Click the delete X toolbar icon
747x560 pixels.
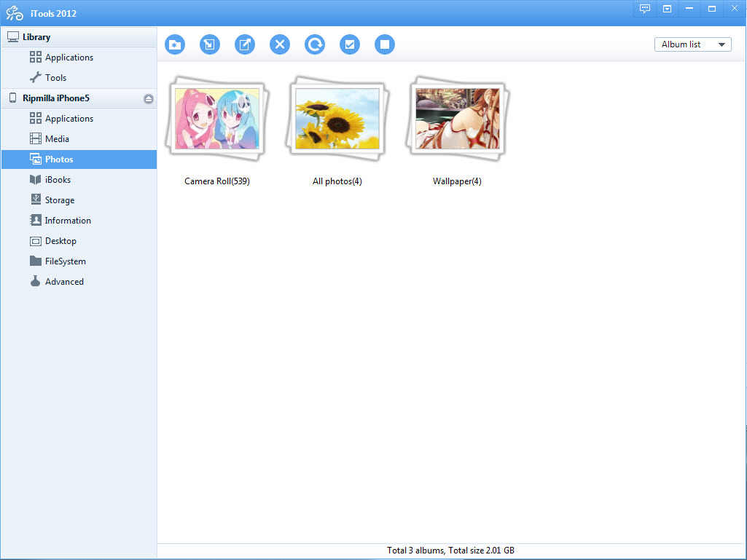pyautogui.click(x=280, y=44)
